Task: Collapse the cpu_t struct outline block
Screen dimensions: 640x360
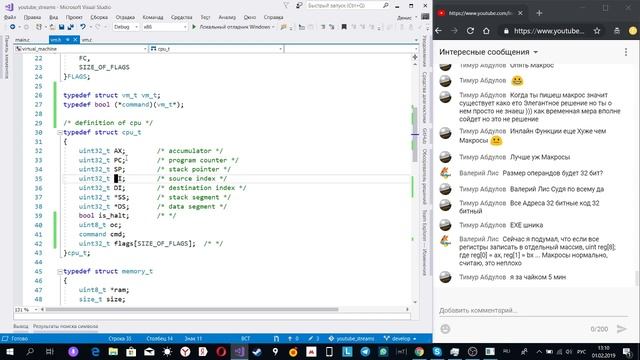Action: [60, 132]
